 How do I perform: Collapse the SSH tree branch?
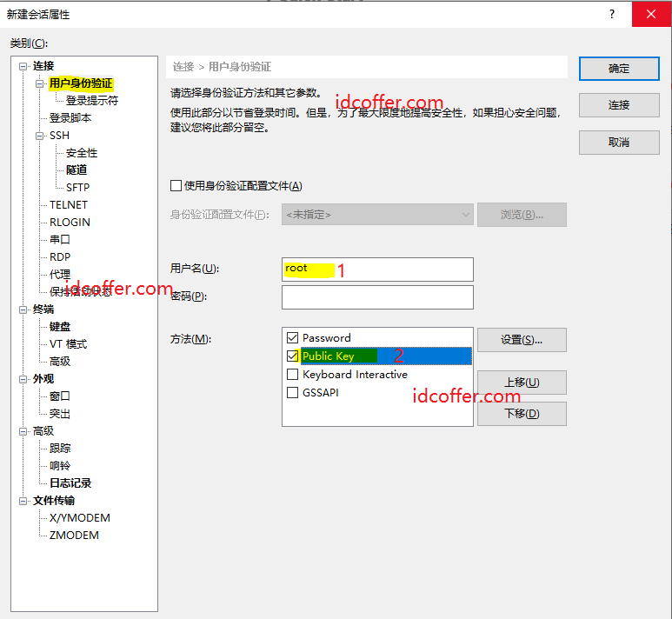click(40, 136)
